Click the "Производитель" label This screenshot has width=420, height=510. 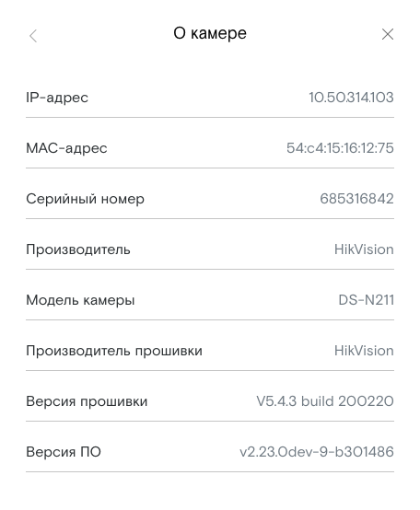[x=78, y=249]
